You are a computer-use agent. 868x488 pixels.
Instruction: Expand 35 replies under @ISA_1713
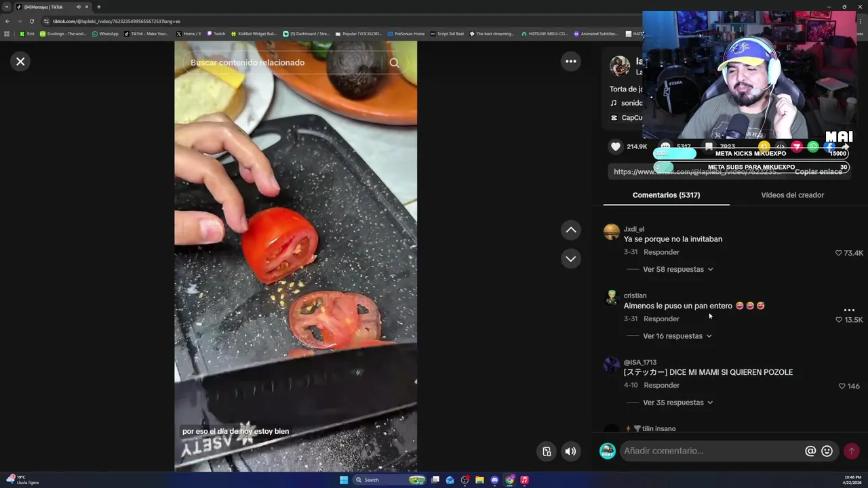[x=677, y=403]
